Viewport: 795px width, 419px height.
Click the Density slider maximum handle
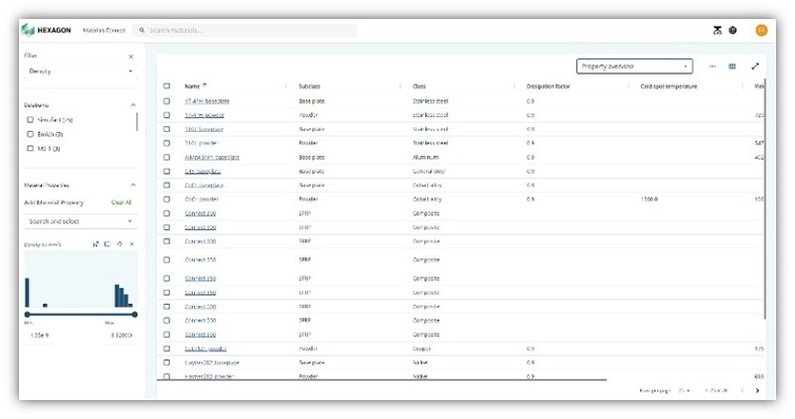tap(134, 315)
